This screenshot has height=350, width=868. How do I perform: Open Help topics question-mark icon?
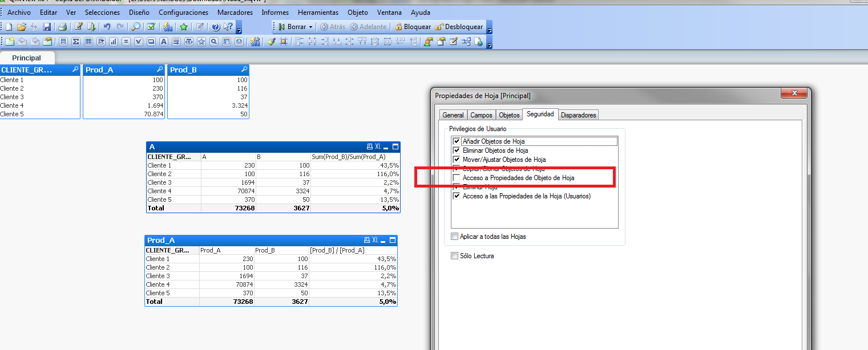tap(215, 27)
